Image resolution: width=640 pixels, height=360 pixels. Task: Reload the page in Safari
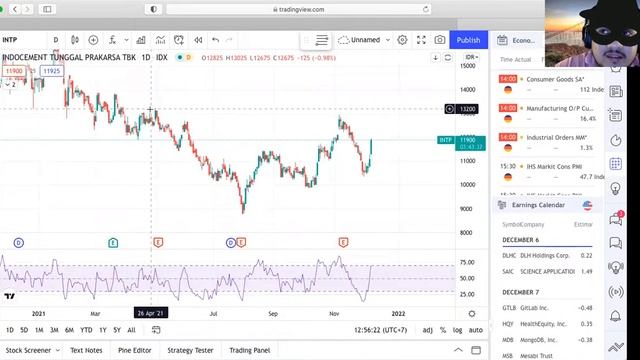pyautogui.click(x=426, y=9)
